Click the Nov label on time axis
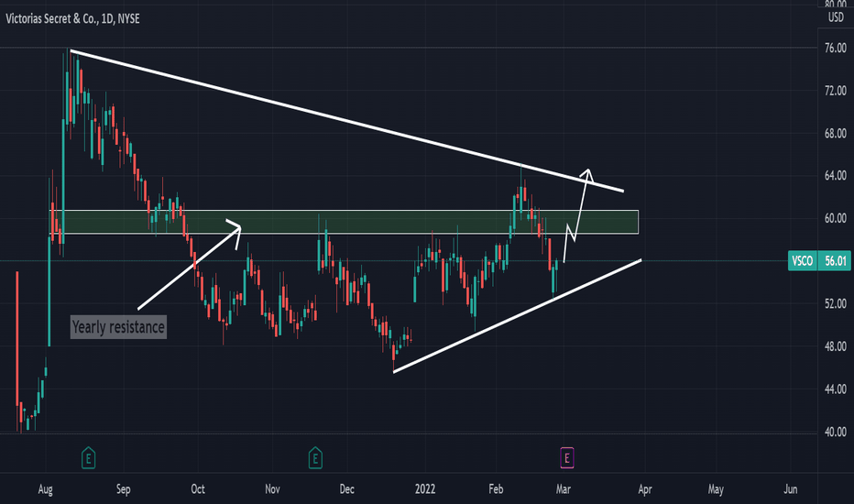 (272, 489)
